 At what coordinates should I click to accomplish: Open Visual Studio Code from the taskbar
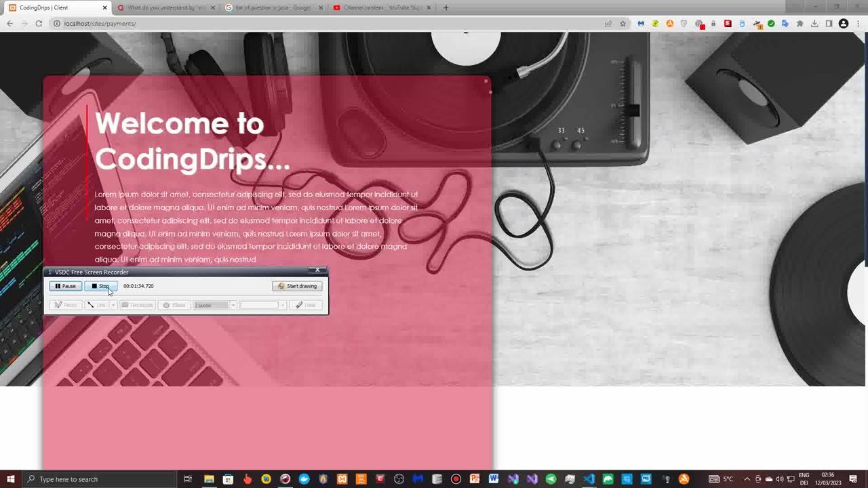[x=589, y=479]
